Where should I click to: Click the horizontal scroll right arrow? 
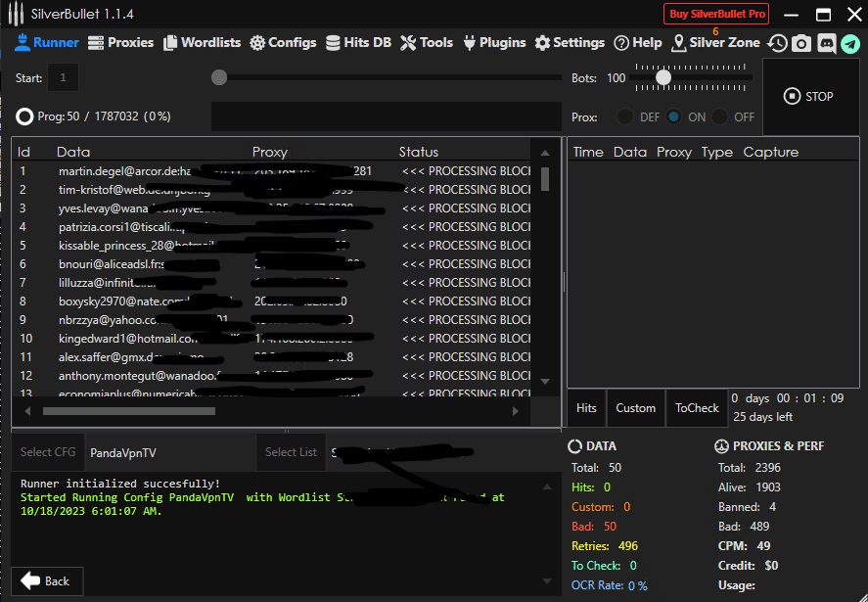coord(516,411)
